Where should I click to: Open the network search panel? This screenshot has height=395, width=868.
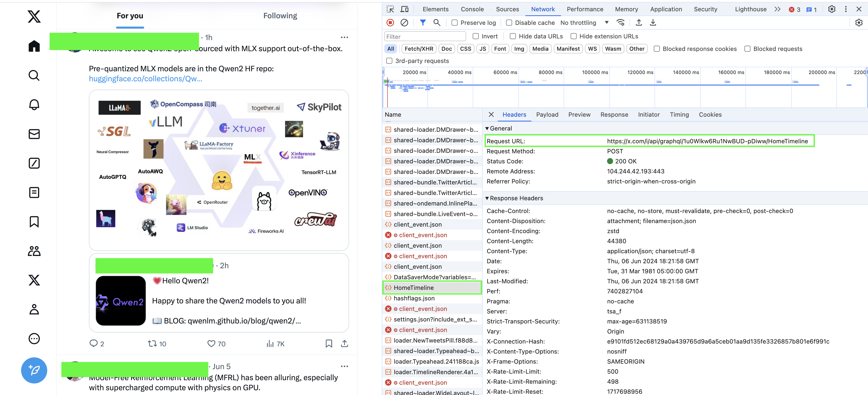coord(437,23)
